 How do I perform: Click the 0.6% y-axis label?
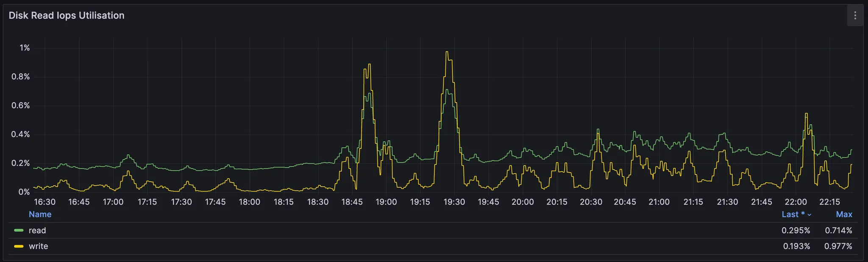[21, 106]
